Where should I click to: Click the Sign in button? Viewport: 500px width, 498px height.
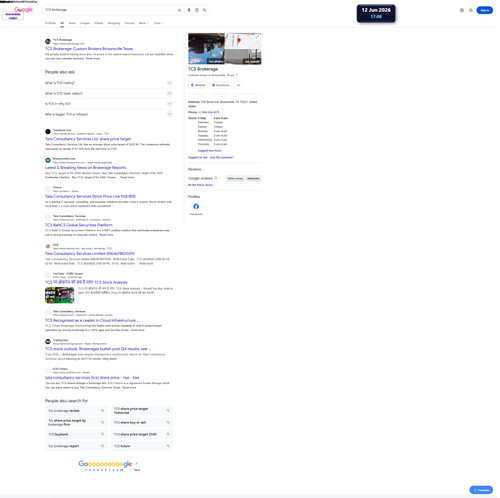[485, 10]
